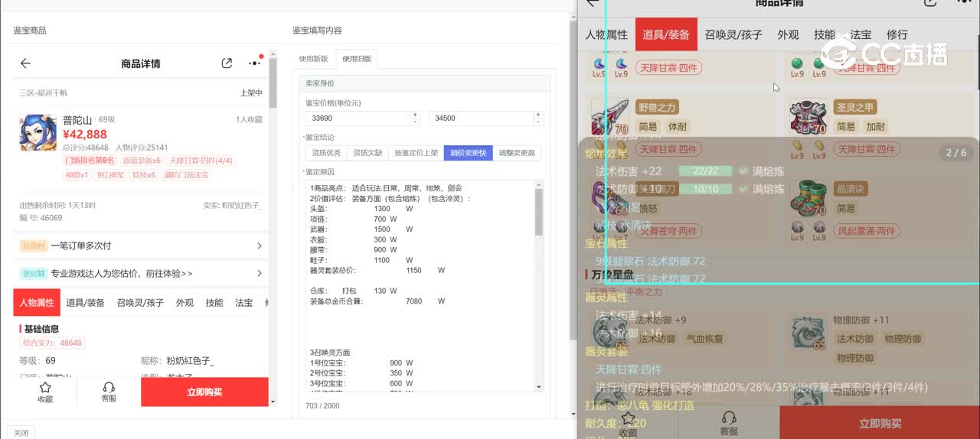This screenshot has height=439, width=980.
Task: Open 修行 tab in right panel
Action: [897, 34]
